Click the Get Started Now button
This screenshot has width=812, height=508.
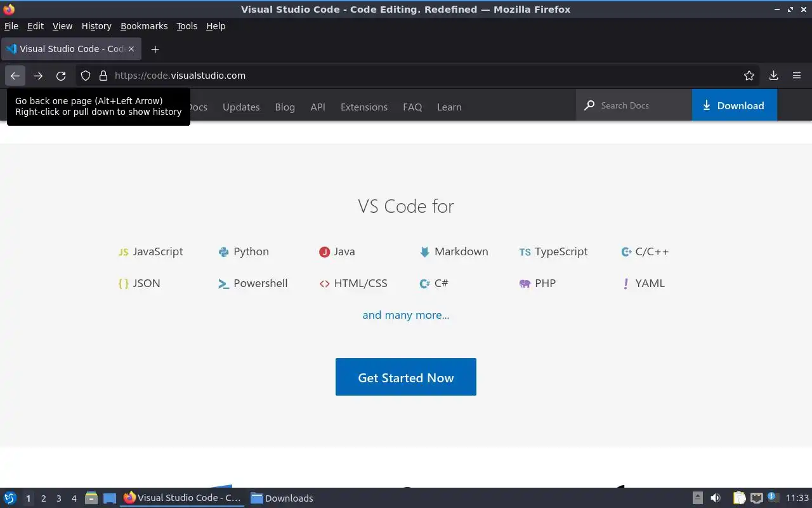[x=406, y=377]
